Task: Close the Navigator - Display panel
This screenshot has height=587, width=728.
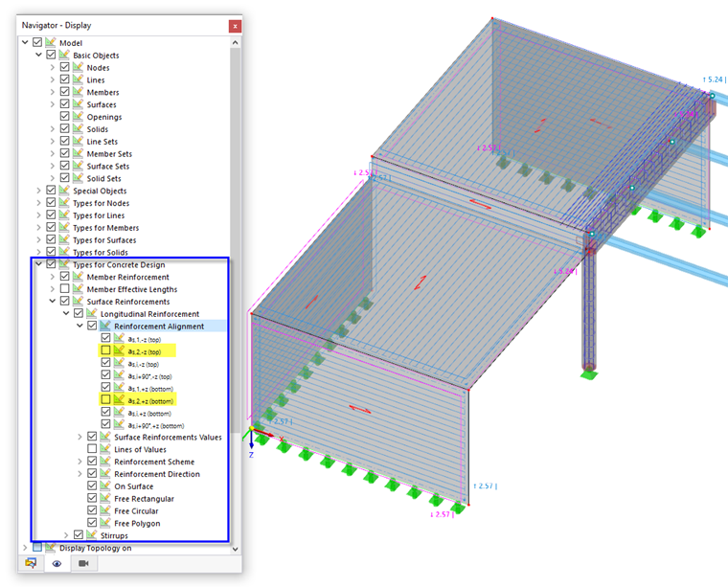Action: pos(235,26)
